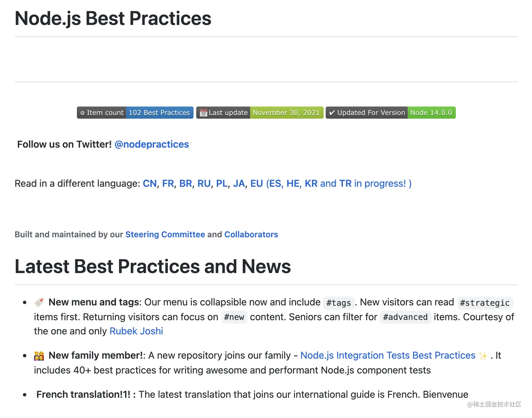Click the Item count 102 Best Practices badge

click(135, 113)
